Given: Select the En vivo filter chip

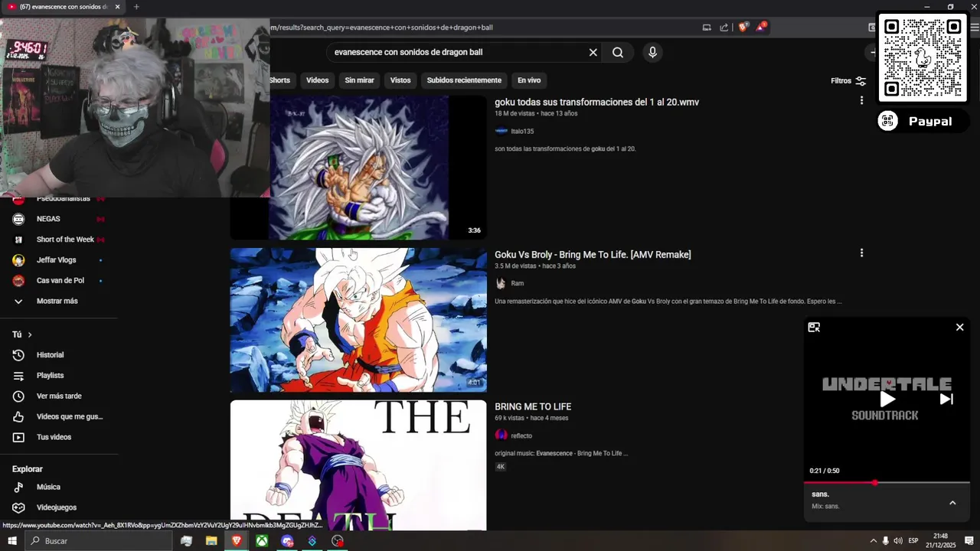Looking at the screenshot, I should tap(529, 80).
